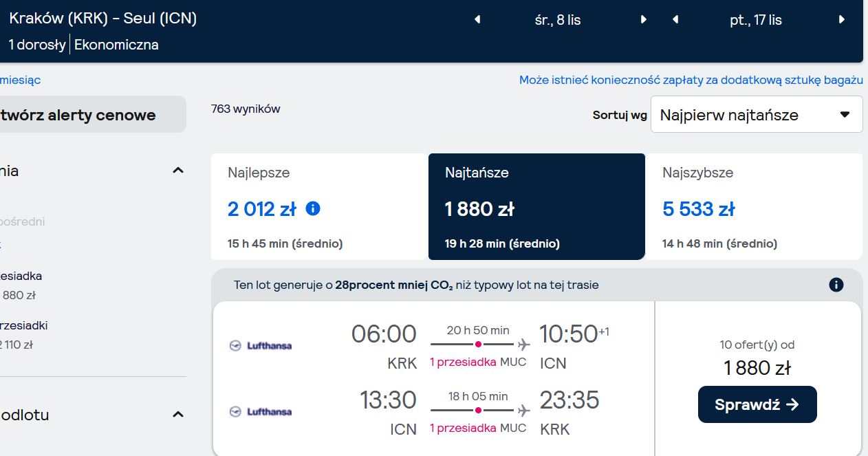Click Lufthansa logo on return flight
The height and width of the screenshot is (456, 868).
tap(261, 411)
